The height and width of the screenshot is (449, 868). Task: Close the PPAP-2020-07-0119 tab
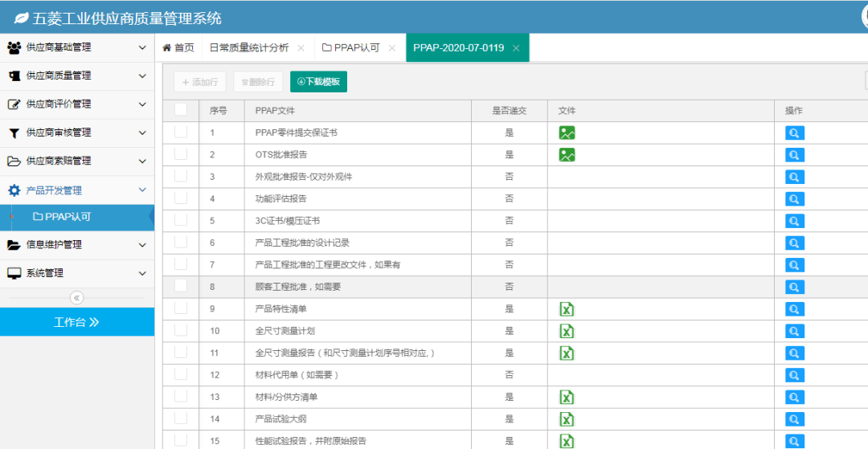pos(516,48)
